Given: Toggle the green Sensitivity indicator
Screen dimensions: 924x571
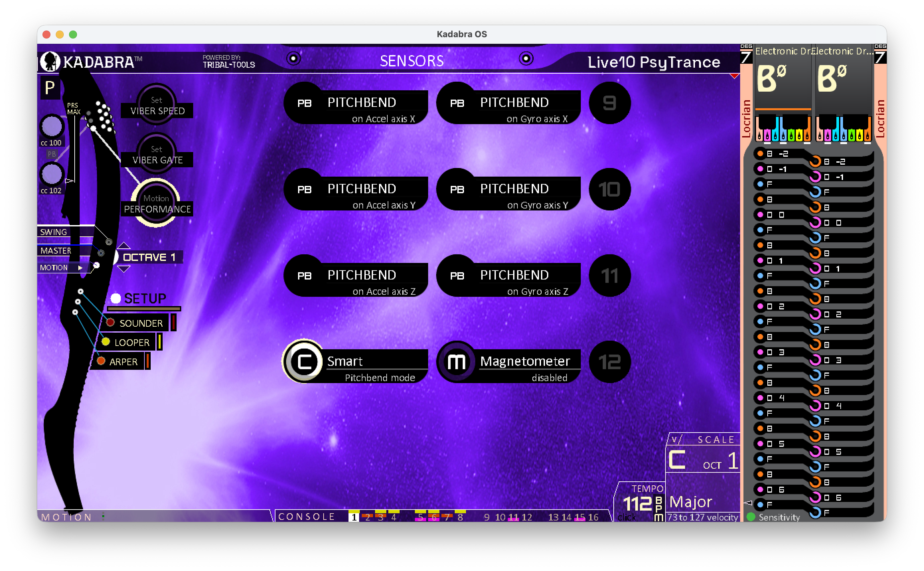Looking at the screenshot, I should pyautogui.click(x=751, y=517).
